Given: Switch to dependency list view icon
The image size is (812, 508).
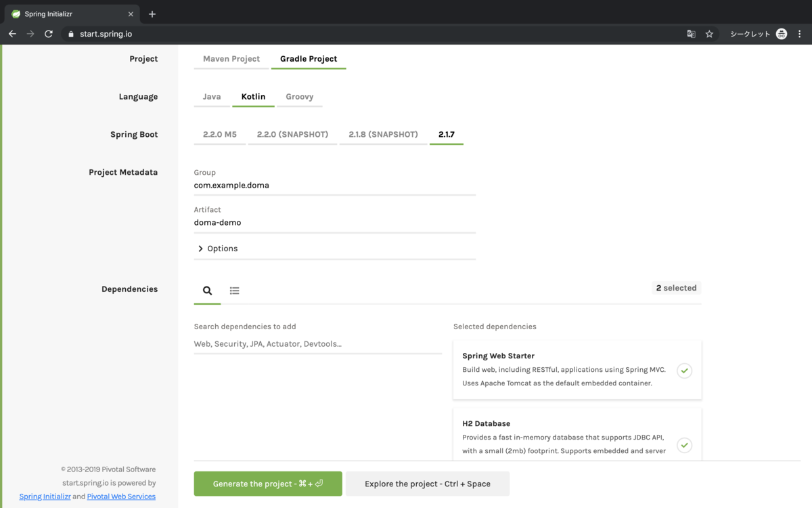Looking at the screenshot, I should [234, 291].
